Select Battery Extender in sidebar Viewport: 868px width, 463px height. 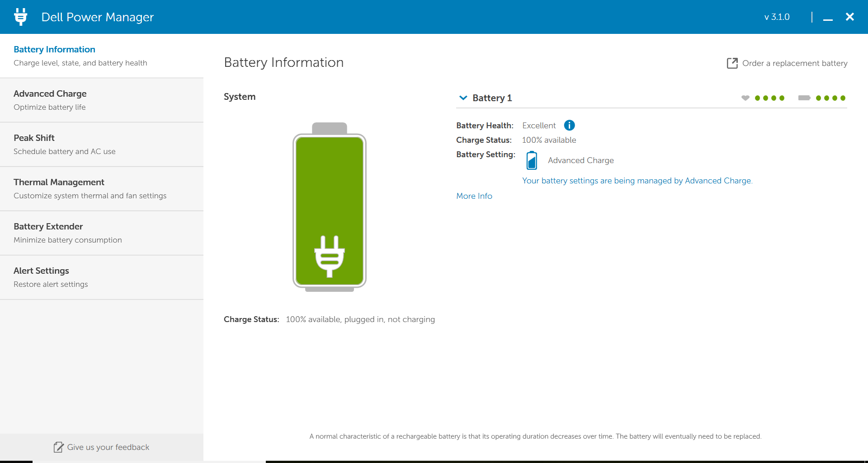(x=102, y=233)
